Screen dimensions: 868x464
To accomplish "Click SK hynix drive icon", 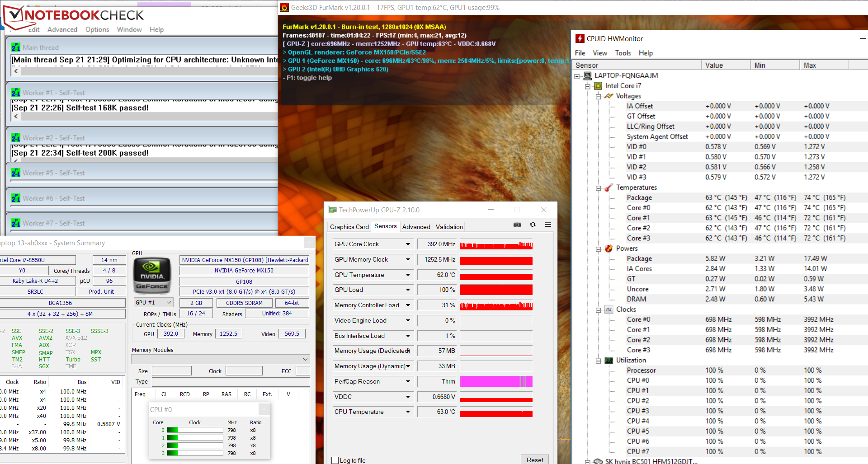I will [x=598, y=461].
